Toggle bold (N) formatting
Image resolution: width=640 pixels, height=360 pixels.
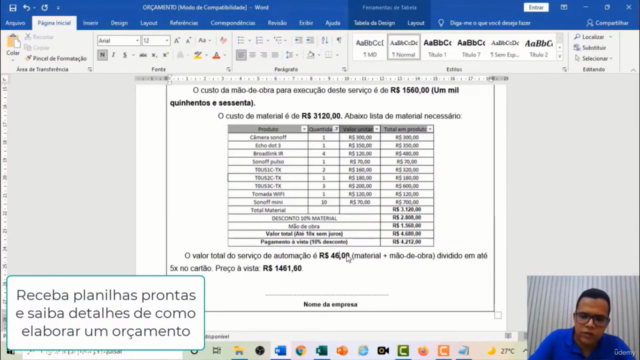point(102,55)
